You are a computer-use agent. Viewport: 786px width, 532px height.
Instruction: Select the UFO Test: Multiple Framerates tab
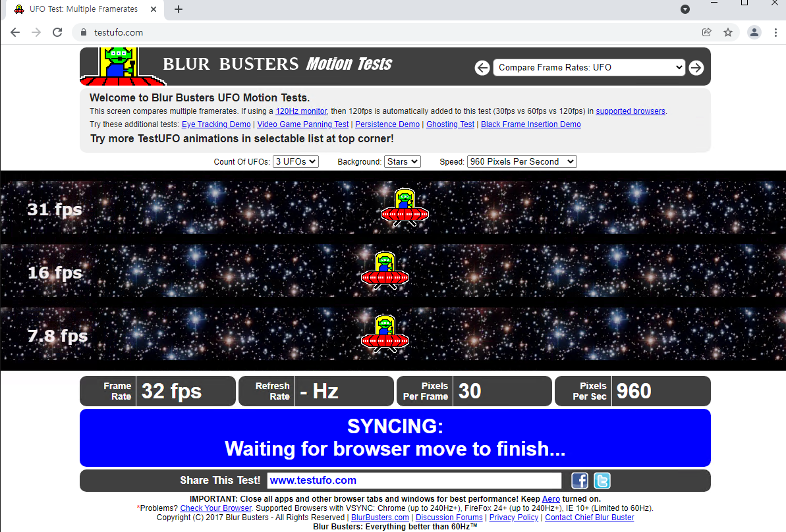[x=83, y=9]
